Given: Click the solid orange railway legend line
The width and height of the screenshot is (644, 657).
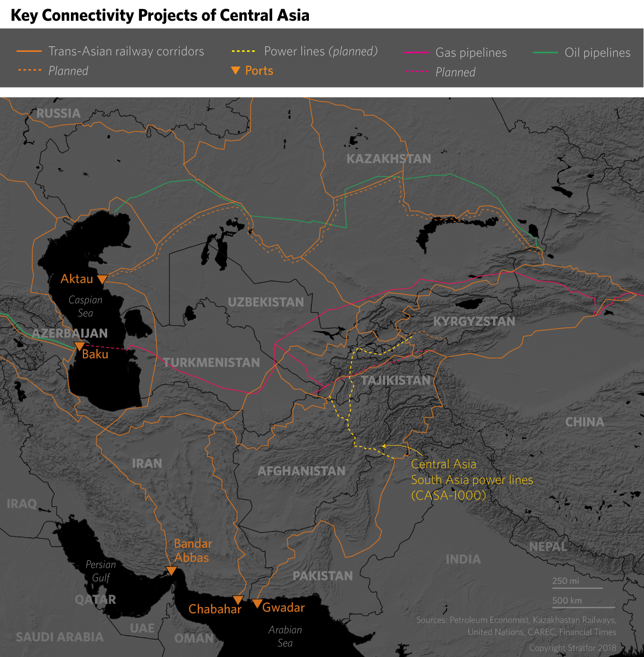Looking at the screenshot, I should click(x=29, y=51).
